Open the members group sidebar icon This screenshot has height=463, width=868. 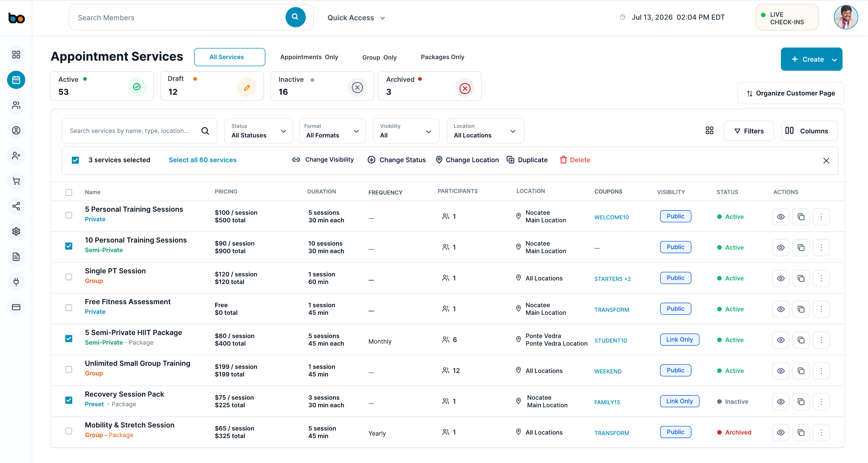pos(16,105)
